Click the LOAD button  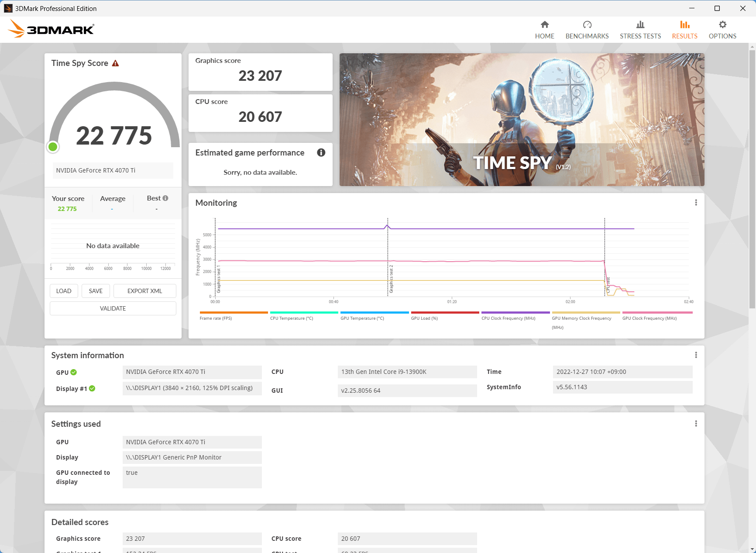tap(64, 291)
